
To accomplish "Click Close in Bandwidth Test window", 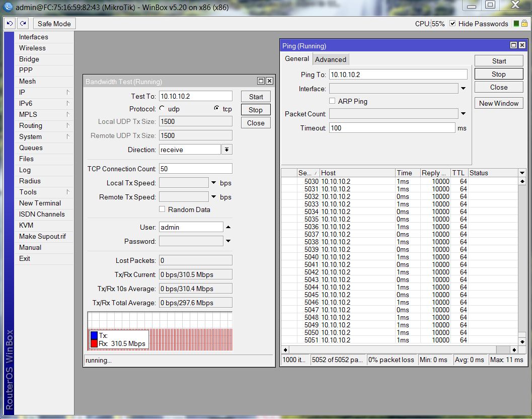I will tap(256, 123).
